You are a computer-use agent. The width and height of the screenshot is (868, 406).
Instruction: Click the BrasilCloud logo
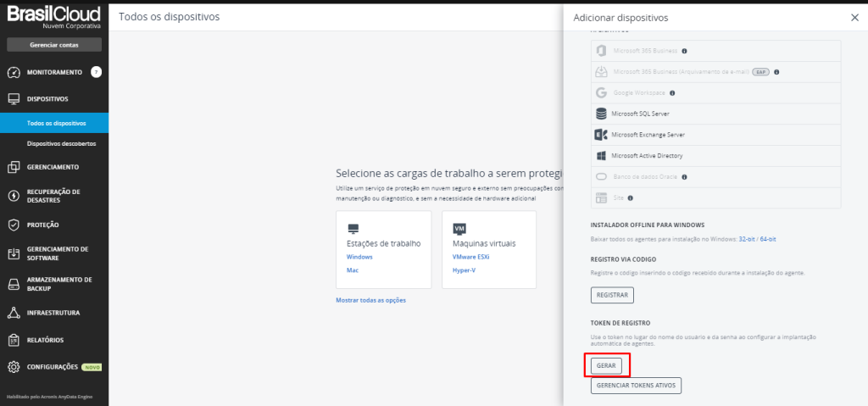click(54, 18)
